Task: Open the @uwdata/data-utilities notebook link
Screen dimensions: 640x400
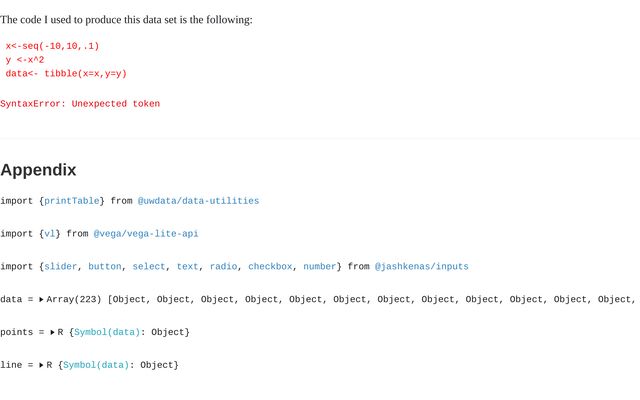Action: [x=198, y=201]
